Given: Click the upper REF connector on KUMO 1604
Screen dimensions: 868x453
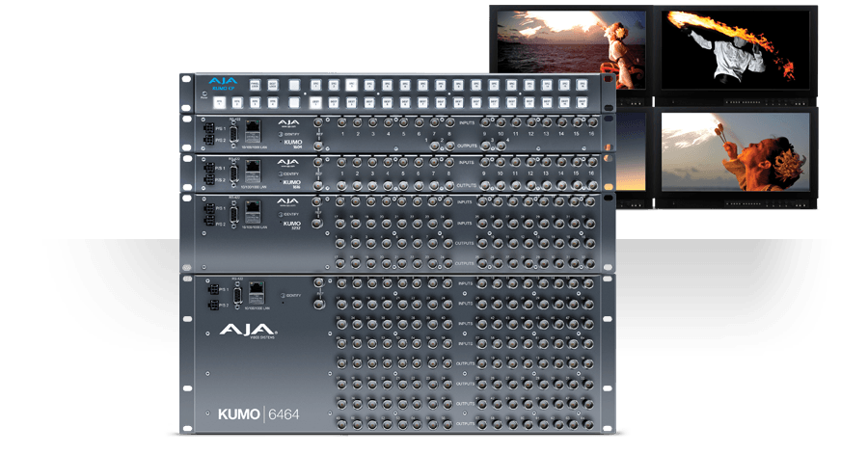Looking at the screenshot, I should [318, 122].
